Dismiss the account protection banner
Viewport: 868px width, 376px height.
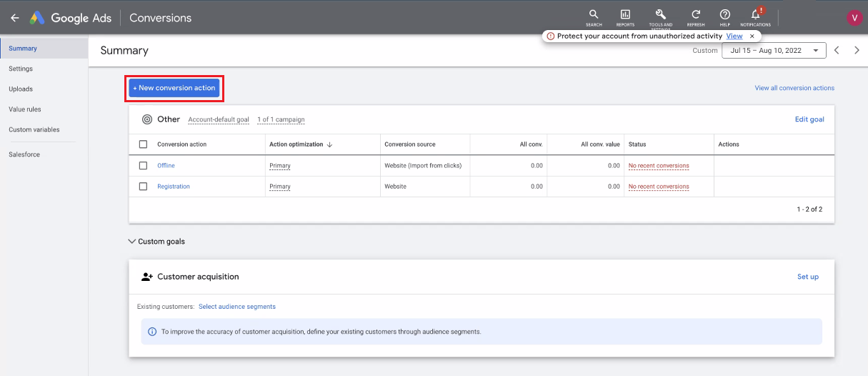752,36
